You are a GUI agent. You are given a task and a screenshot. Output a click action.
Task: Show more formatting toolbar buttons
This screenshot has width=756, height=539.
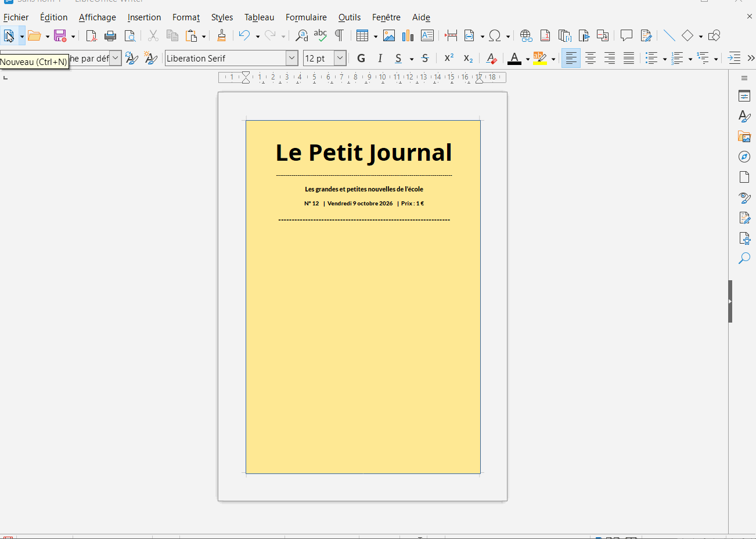click(x=751, y=59)
